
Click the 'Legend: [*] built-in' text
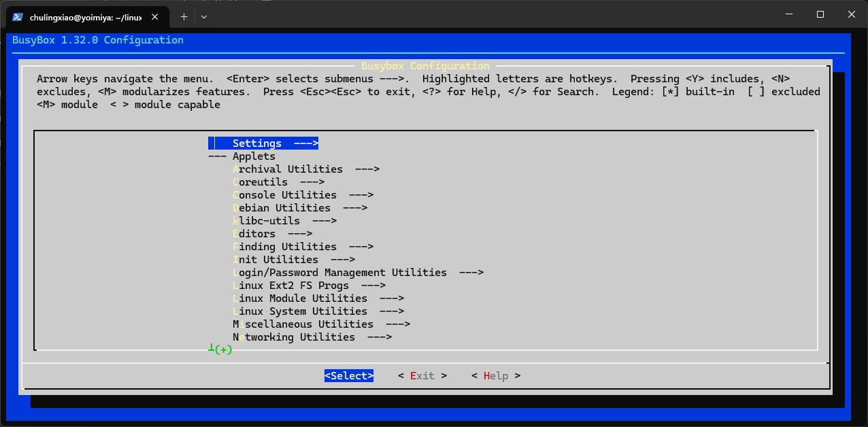point(673,92)
